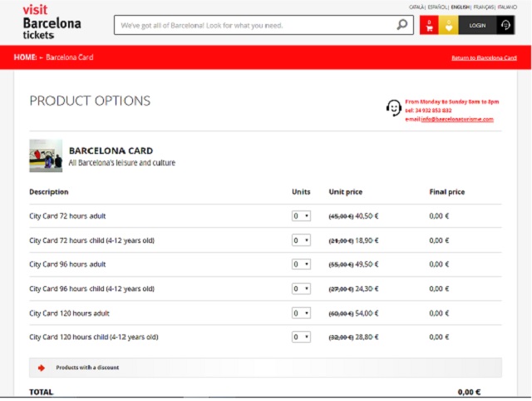This screenshot has height=401, width=532.
Task: Click the TOTAL 0,00 € amount
Action: (469, 392)
